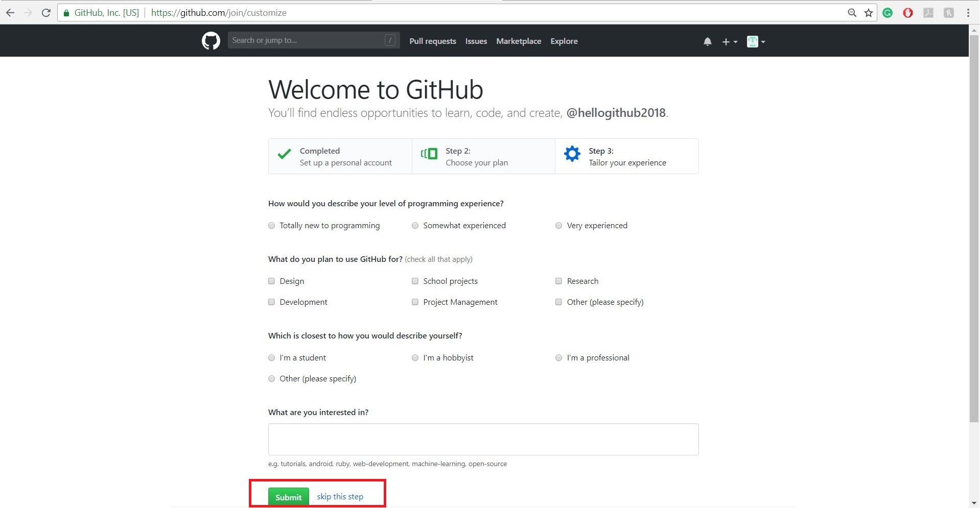Click the green Submit button

[x=289, y=497]
